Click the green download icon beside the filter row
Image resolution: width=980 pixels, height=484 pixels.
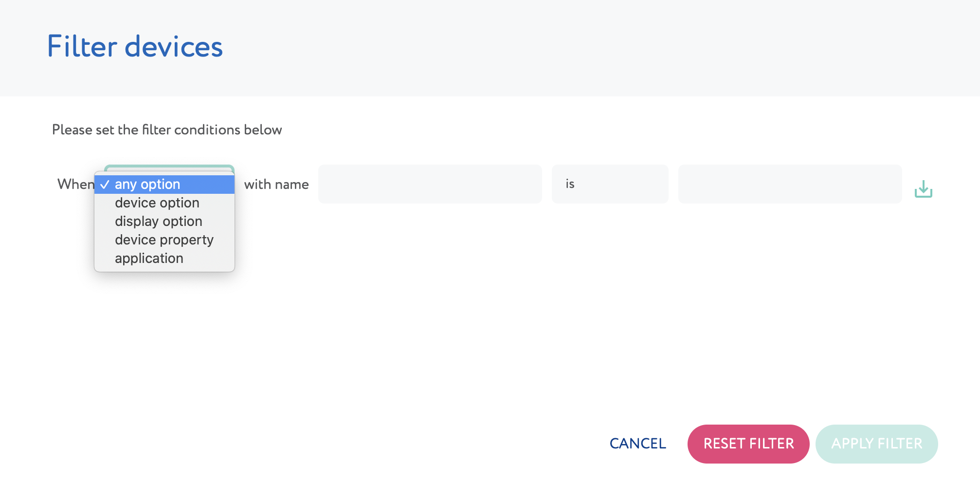pos(923,189)
